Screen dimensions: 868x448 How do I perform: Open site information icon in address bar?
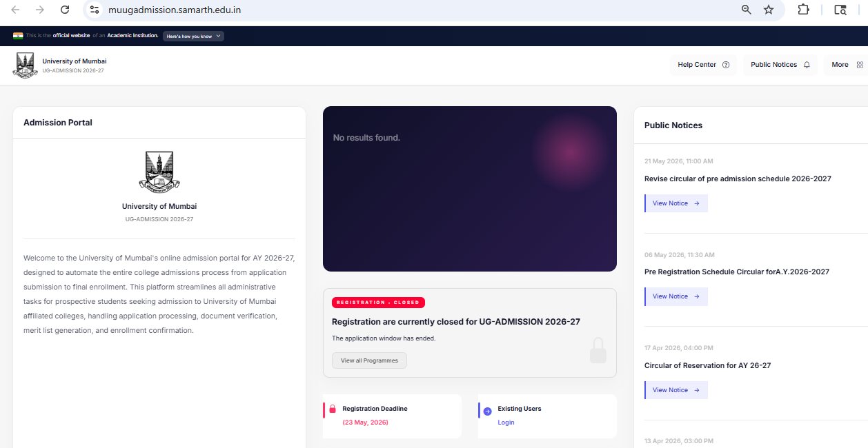[x=95, y=10]
